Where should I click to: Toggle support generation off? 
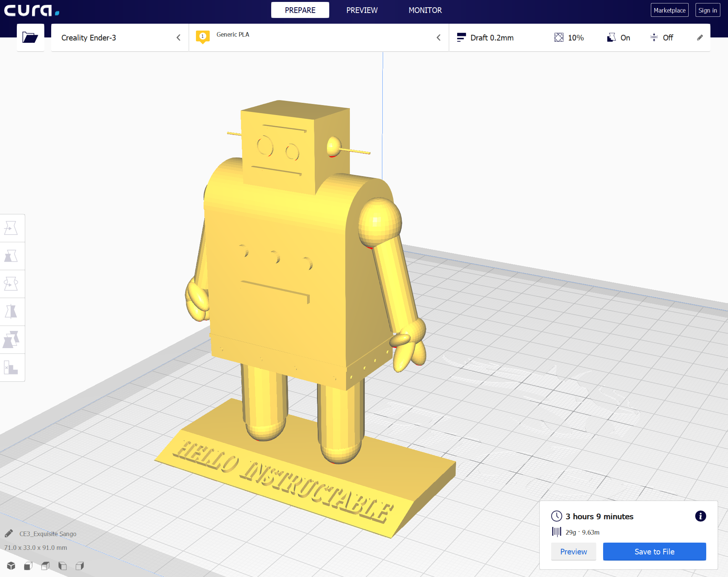coord(618,37)
